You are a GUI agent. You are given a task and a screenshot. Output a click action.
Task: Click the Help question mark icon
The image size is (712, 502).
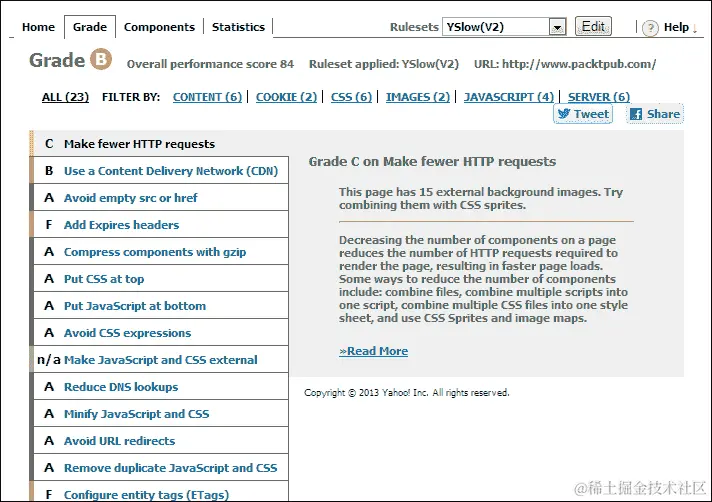(650, 28)
